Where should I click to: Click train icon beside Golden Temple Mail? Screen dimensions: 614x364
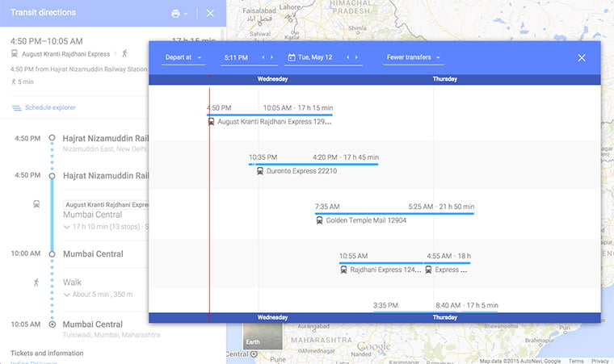click(320, 220)
